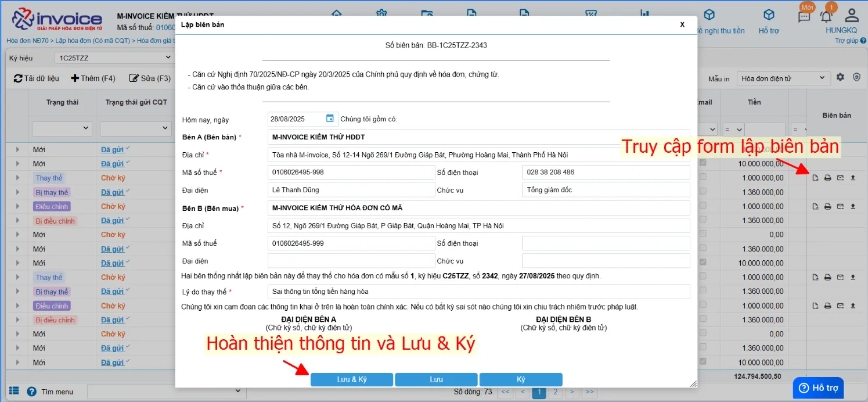The height and width of the screenshot is (402, 868).
Task: Click shield icon beside settings gear
Action: coord(856,77)
